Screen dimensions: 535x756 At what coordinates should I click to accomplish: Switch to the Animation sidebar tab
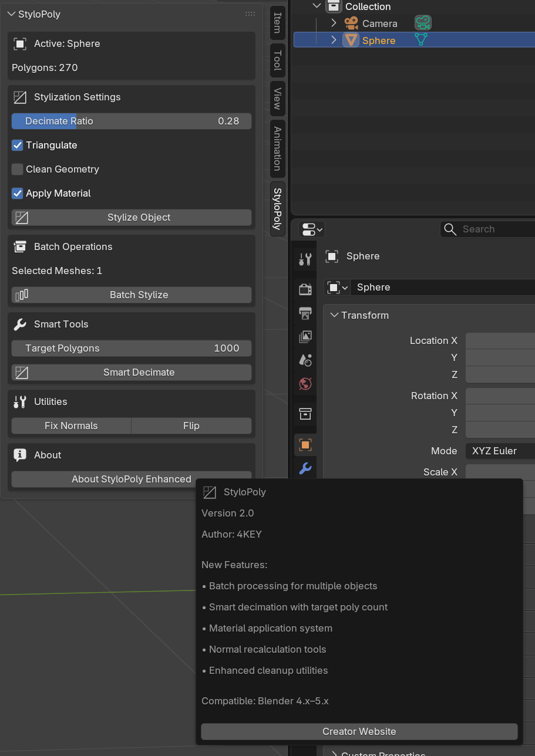coord(278,148)
